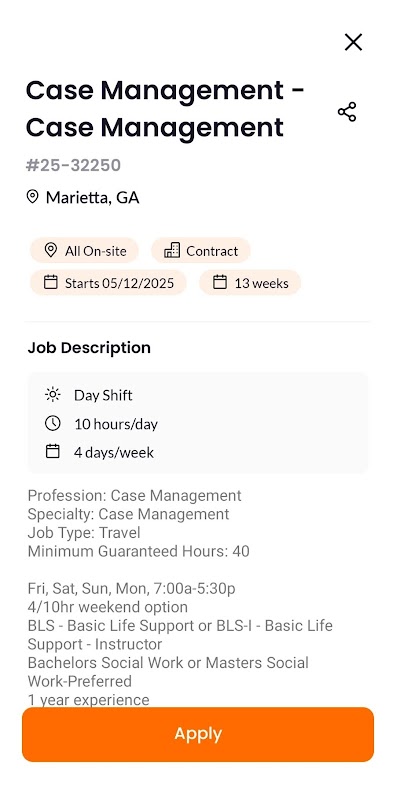
Task: Click the clock icon beside 10 hours/day
Action: 53,423
